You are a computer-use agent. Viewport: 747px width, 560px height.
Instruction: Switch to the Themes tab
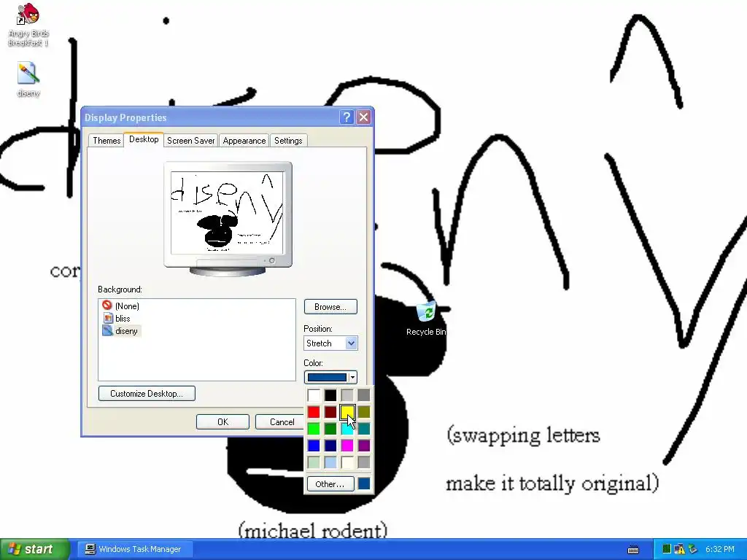click(107, 141)
